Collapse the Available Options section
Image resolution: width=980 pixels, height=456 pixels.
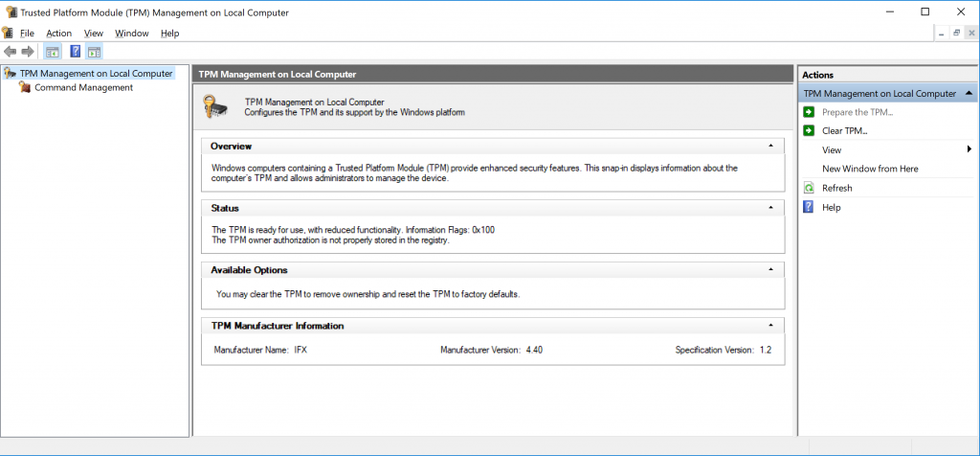click(x=770, y=270)
